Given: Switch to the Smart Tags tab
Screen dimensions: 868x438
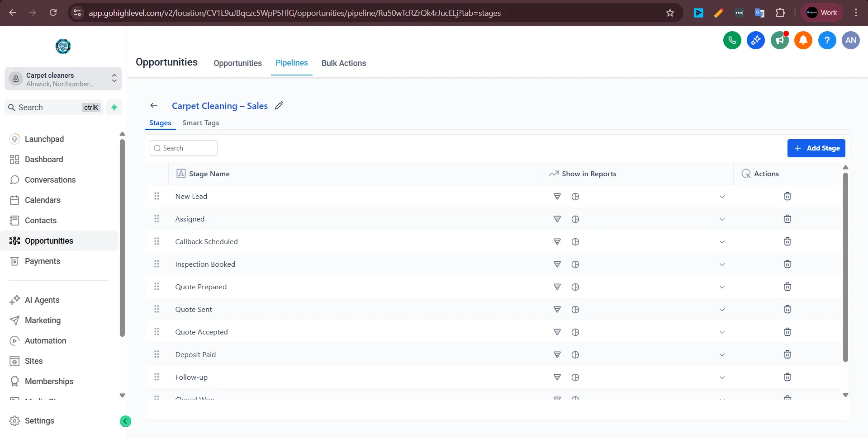Looking at the screenshot, I should pyautogui.click(x=200, y=122).
